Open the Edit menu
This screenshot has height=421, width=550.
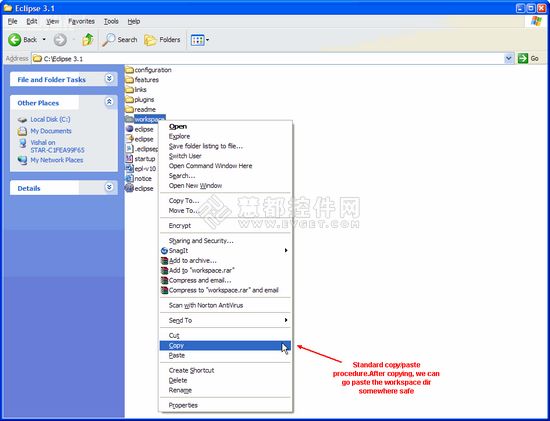click(x=32, y=21)
